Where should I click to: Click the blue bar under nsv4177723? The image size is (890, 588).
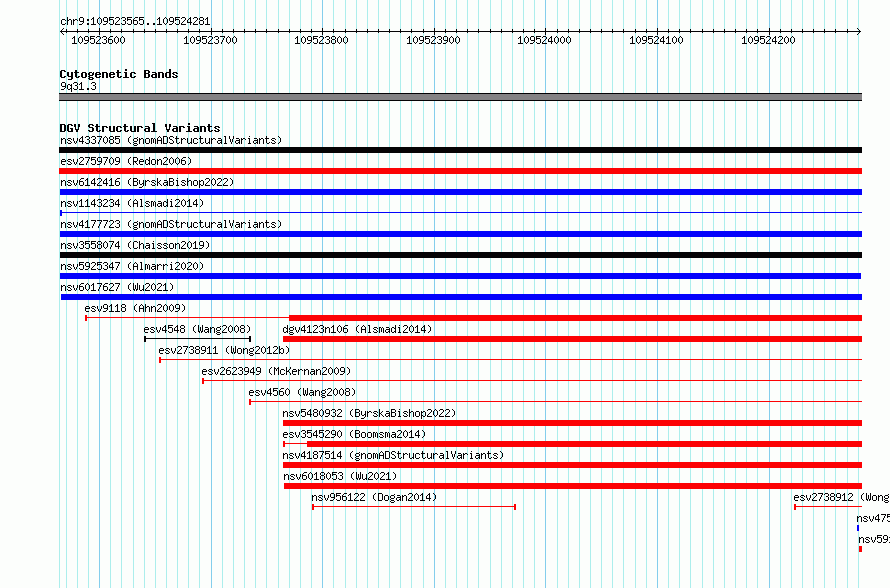click(x=460, y=234)
